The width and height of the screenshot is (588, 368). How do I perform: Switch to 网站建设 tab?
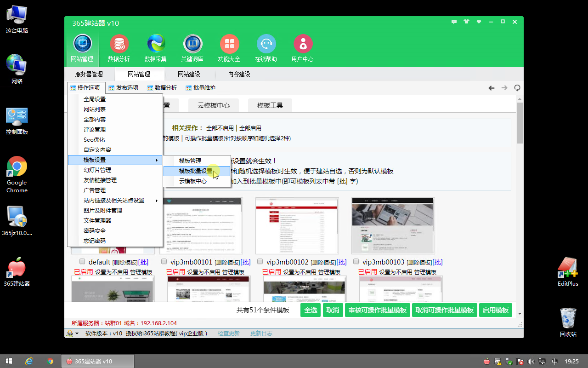[x=189, y=74]
